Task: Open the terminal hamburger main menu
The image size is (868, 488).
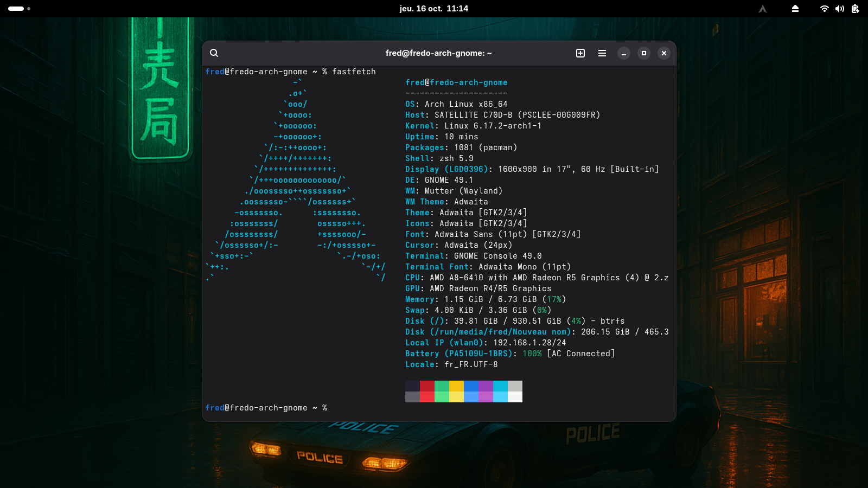Action: (x=602, y=53)
